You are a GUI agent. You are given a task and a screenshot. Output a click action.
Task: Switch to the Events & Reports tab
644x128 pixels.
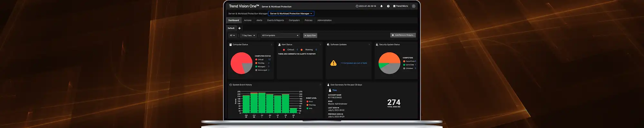point(276,20)
